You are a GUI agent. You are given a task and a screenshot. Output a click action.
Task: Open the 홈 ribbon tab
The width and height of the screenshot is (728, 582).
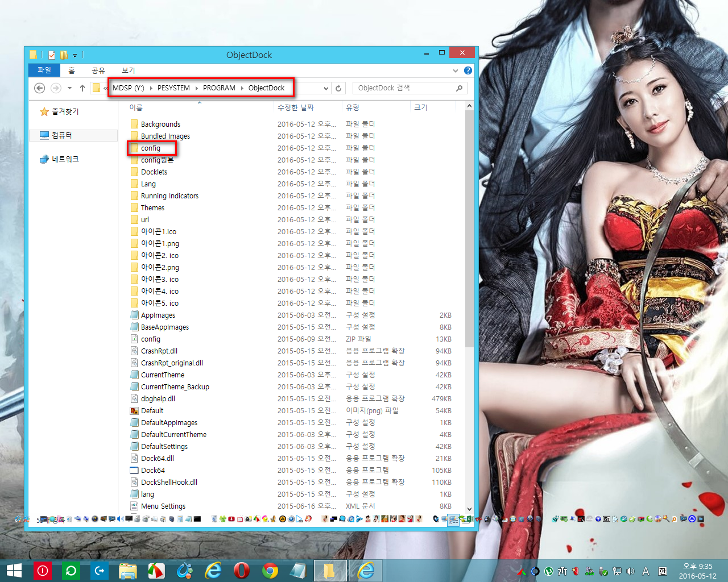pyautogui.click(x=72, y=70)
